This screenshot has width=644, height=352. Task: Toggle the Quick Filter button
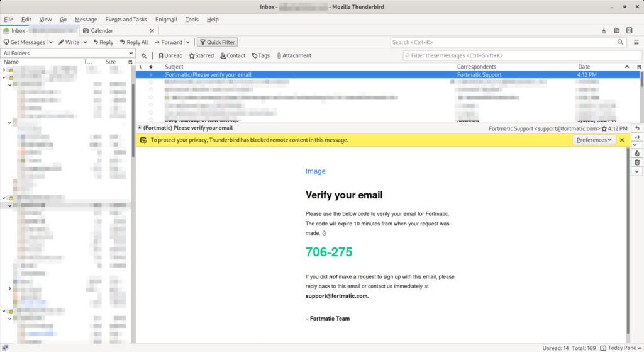[x=217, y=42]
